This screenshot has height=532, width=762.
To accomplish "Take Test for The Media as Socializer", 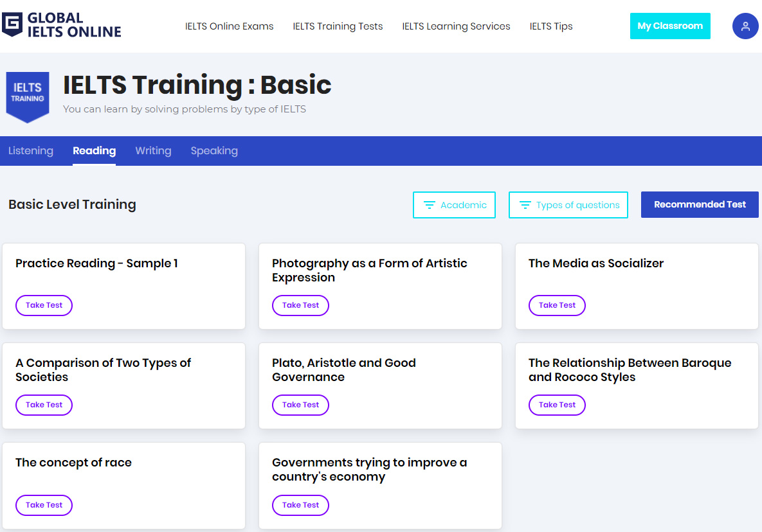I will coord(557,305).
